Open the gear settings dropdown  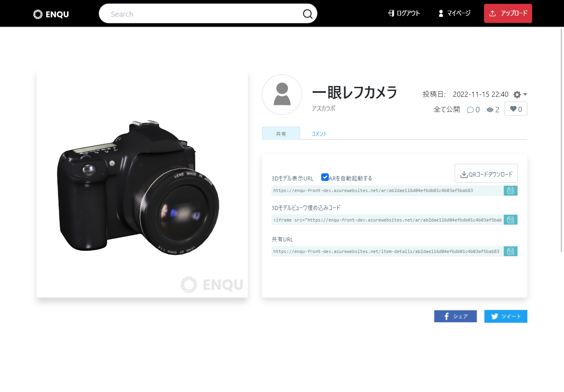pos(517,94)
